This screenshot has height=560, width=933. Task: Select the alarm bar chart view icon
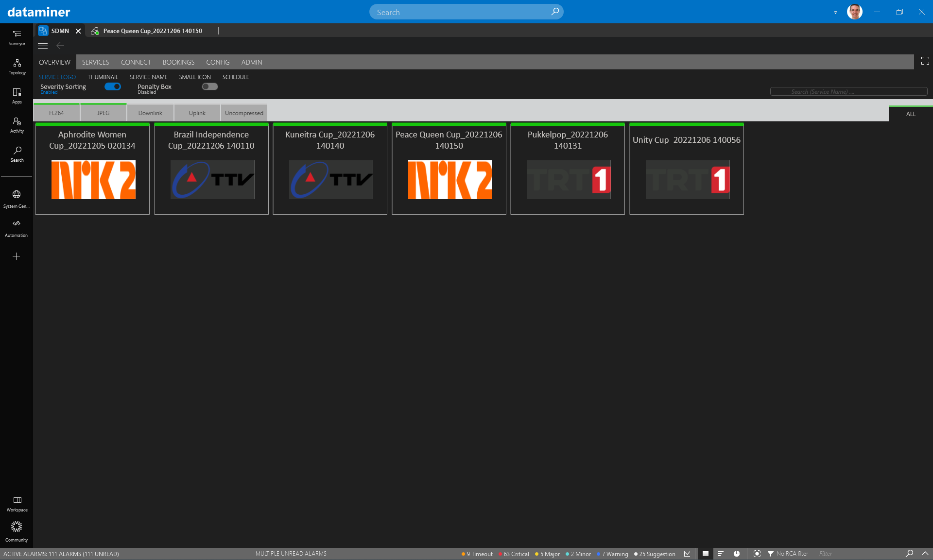coord(721,554)
